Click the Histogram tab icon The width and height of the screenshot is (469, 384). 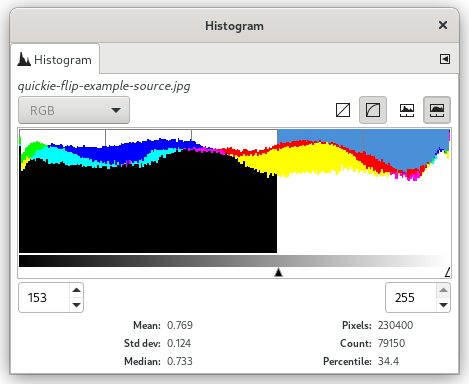[x=24, y=59]
